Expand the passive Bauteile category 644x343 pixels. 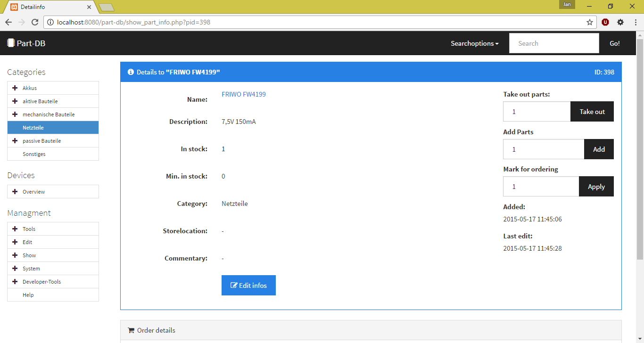15,141
